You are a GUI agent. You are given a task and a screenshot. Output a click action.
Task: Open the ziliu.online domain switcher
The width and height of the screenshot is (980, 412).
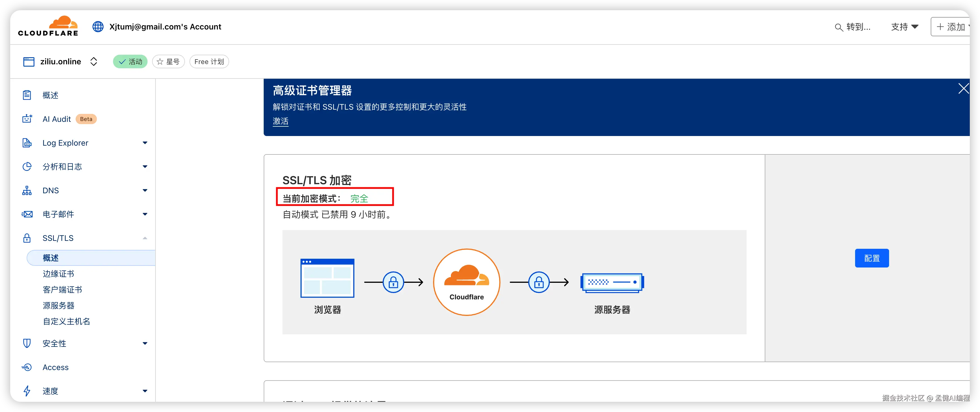tap(93, 61)
